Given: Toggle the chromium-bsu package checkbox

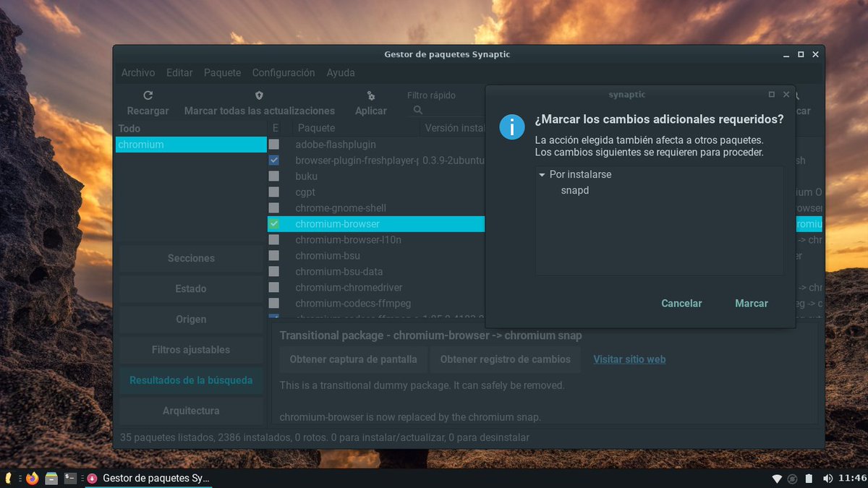Looking at the screenshot, I should click(x=274, y=256).
